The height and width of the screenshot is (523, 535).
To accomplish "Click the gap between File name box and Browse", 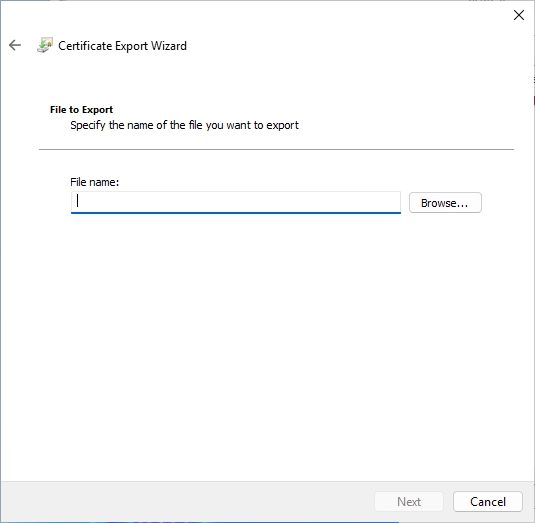I will (x=405, y=203).
